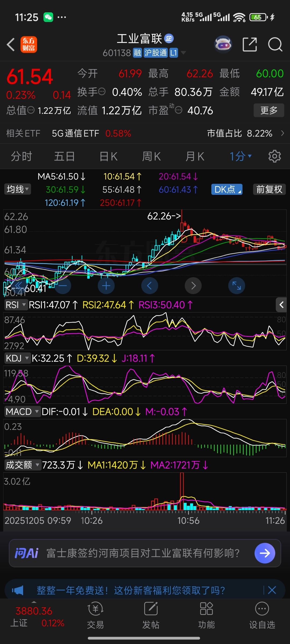Tap the WeChat status bar icon

(x=48, y=17)
